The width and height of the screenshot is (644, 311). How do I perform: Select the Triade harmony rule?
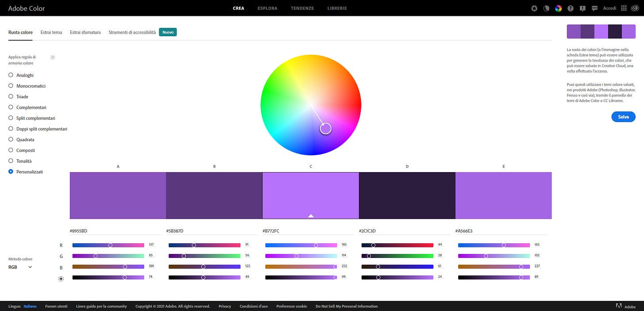[x=11, y=96]
